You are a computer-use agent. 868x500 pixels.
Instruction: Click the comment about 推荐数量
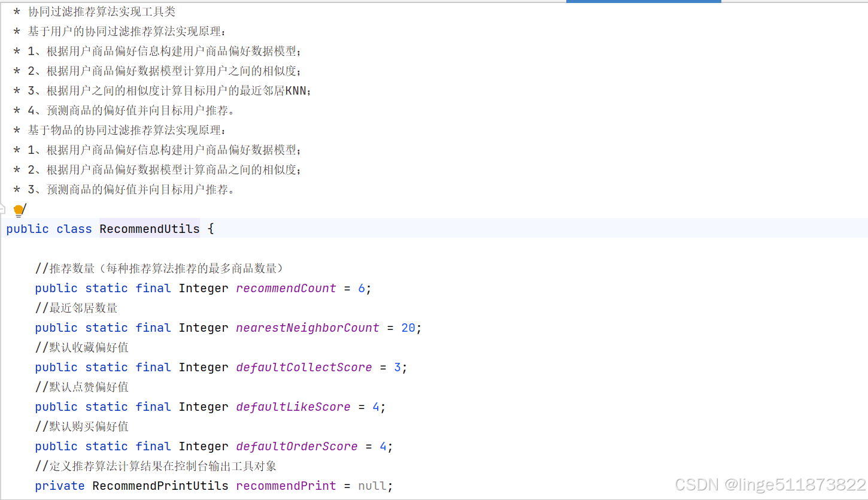(x=159, y=268)
